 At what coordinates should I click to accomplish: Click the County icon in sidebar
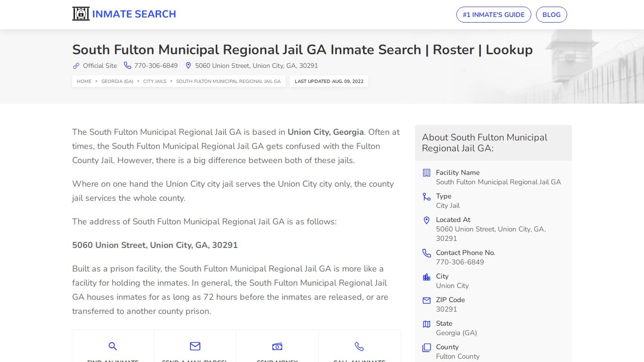[x=427, y=348]
